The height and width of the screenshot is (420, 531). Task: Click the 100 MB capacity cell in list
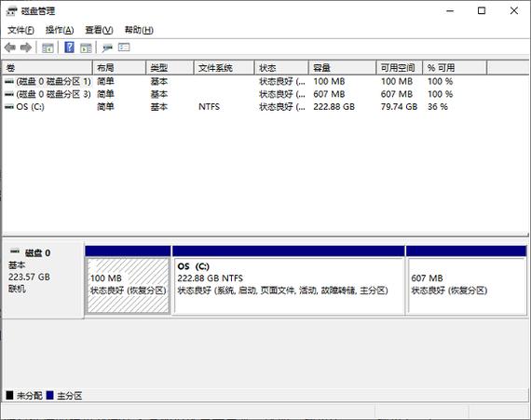329,81
